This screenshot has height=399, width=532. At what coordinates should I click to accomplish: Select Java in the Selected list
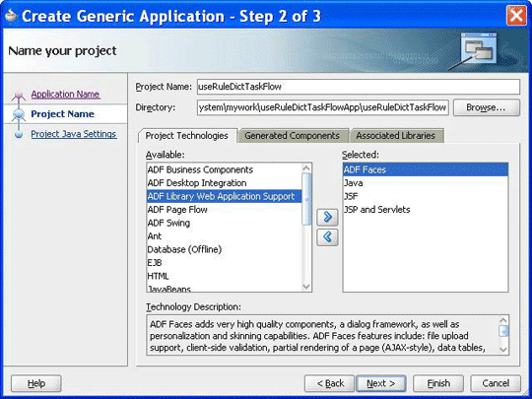(426, 183)
